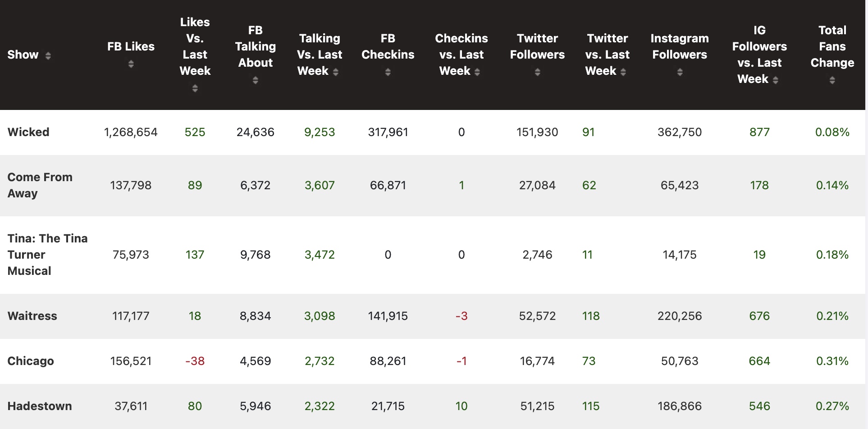Sort using Checkins vs. Last Week arrows
Image resolution: width=868 pixels, height=429 pixels.
coord(477,72)
